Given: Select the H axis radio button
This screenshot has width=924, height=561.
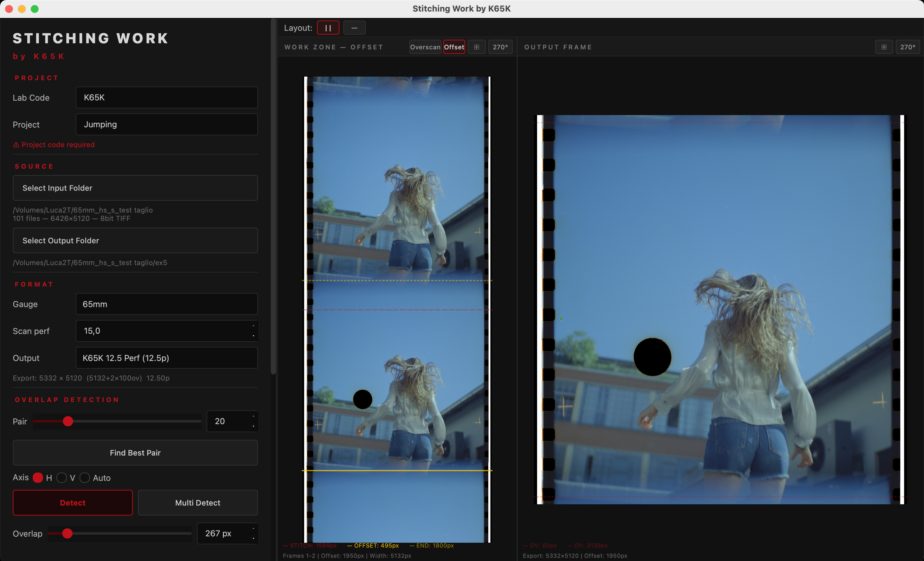Looking at the screenshot, I should 38,478.
